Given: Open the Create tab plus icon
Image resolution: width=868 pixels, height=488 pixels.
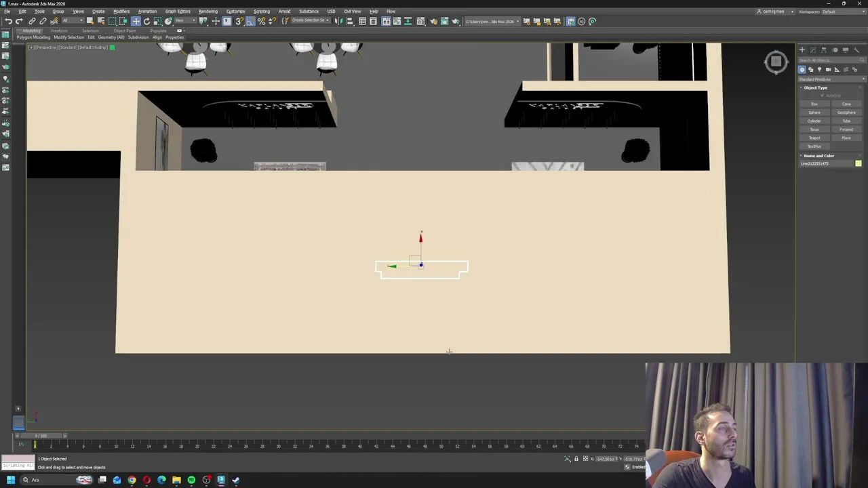Looking at the screenshot, I should tap(802, 50).
